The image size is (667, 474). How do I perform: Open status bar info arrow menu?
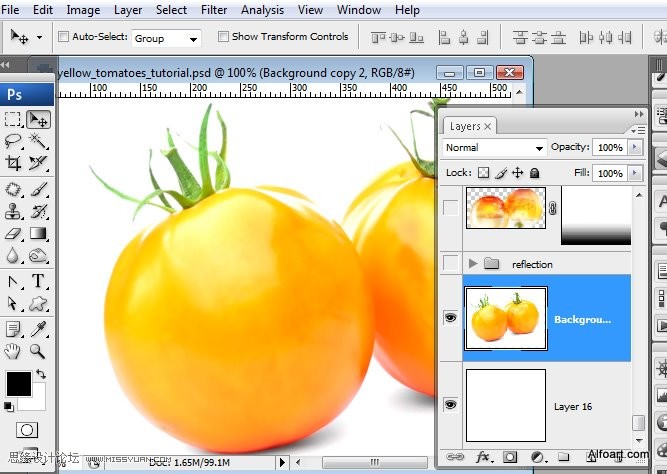282,462
